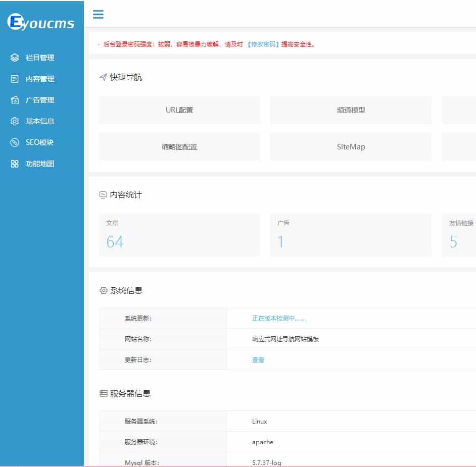Click the 网站名称 row label
Screen dimensions: 476x467
(138, 339)
